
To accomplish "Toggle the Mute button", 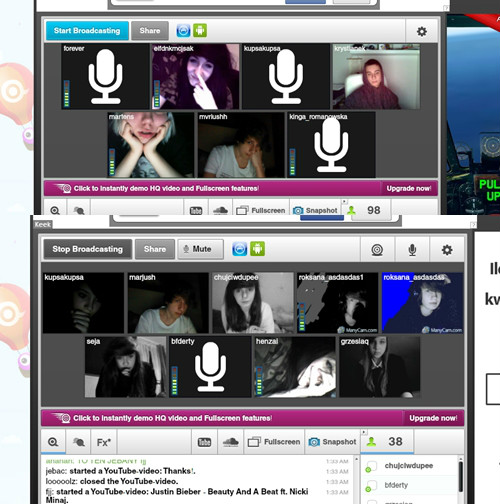I will pos(200,249).
